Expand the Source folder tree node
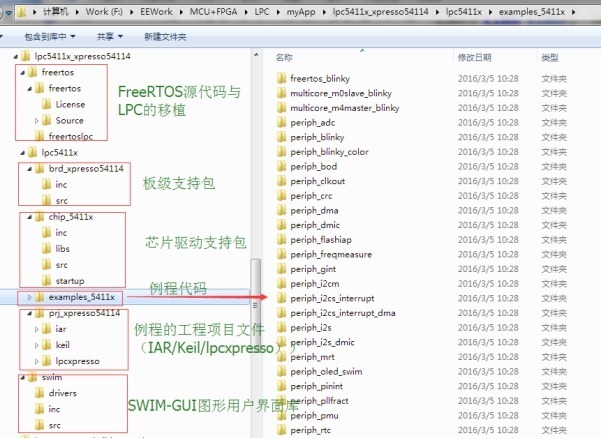The width and height of the screenshot is (601, 439). coord(36,121)
